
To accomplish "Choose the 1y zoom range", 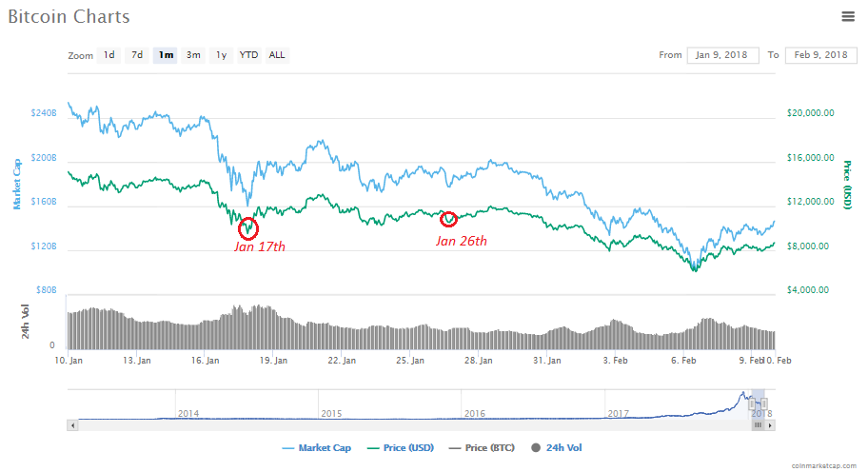I will click(x=221, y=55).
